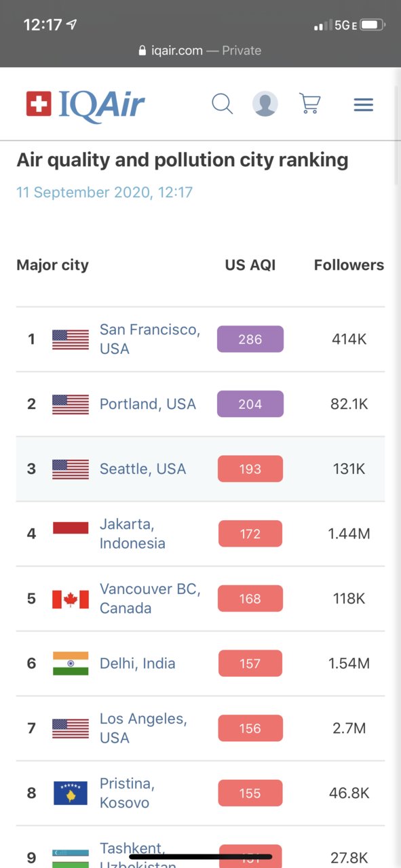Tap the Canada flag icon
The image size is (401, 868).
coord(71,599)
